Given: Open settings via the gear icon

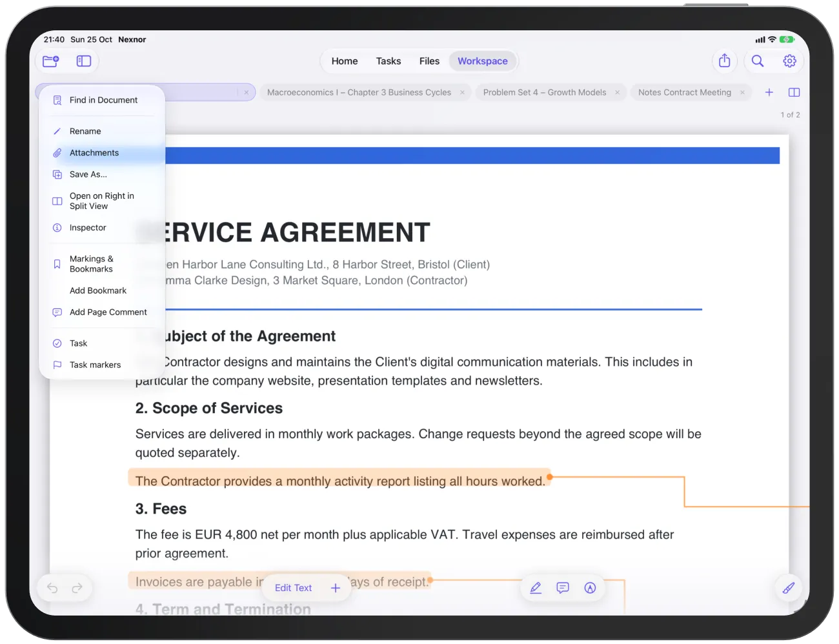Looking at the screenshot, I should (789, 61).
